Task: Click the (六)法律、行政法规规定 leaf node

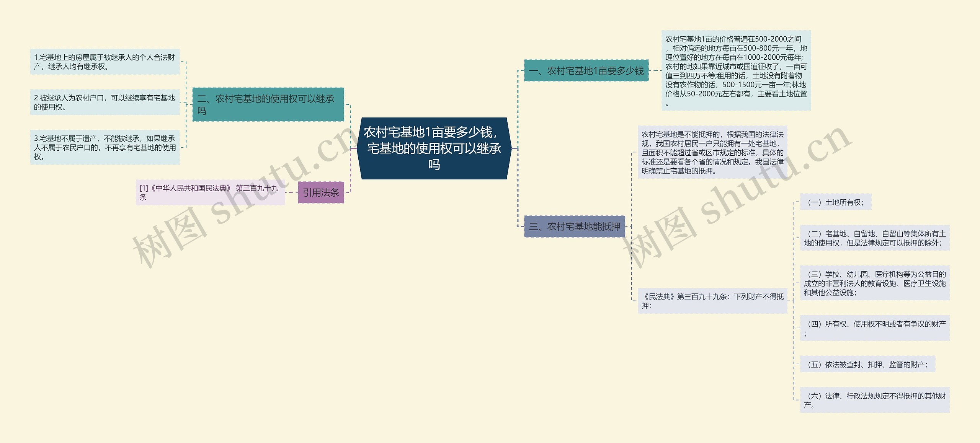Action: pos(874,400)
